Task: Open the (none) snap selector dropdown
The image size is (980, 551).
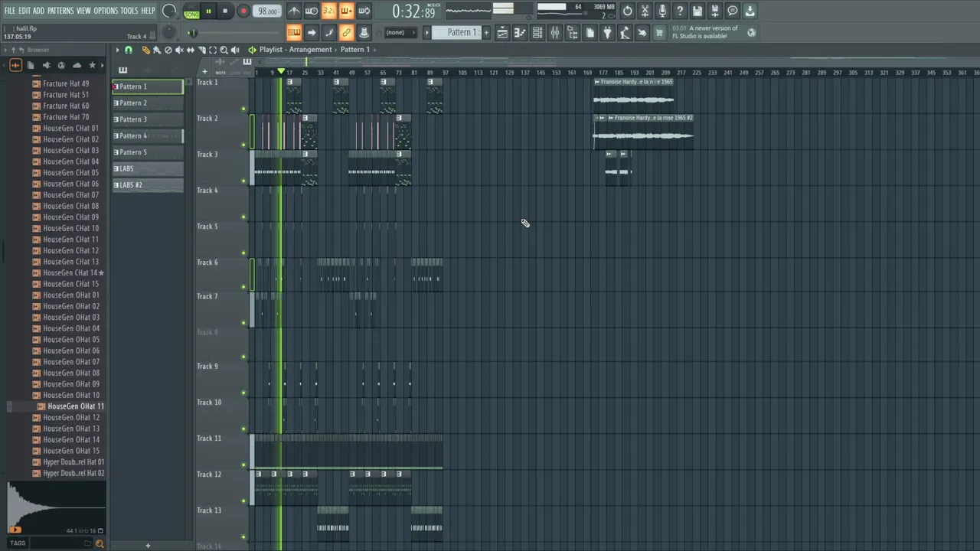Action: [400, 32]
